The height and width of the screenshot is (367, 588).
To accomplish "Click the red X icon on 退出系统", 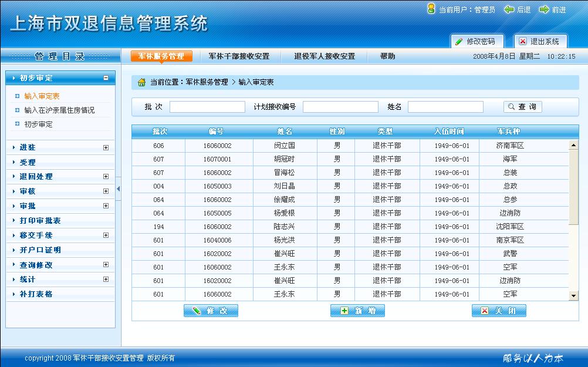I will pos(523,41).
